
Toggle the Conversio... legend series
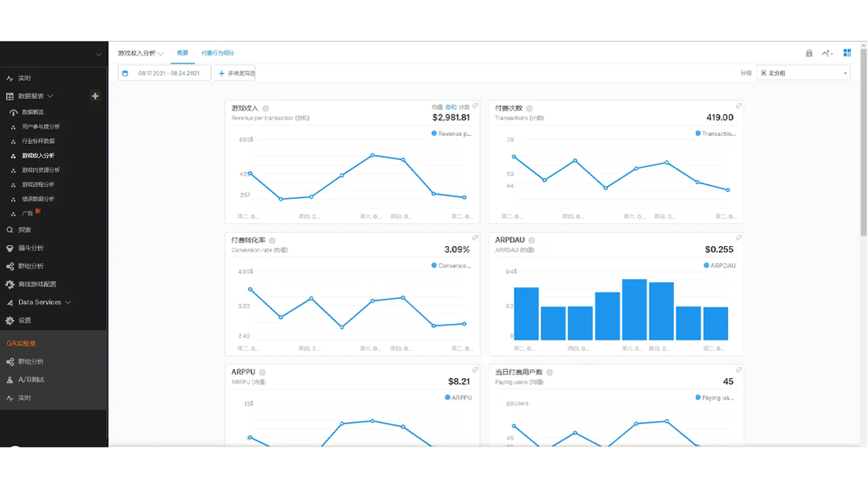pyautogui.click(x=451, y=266)
